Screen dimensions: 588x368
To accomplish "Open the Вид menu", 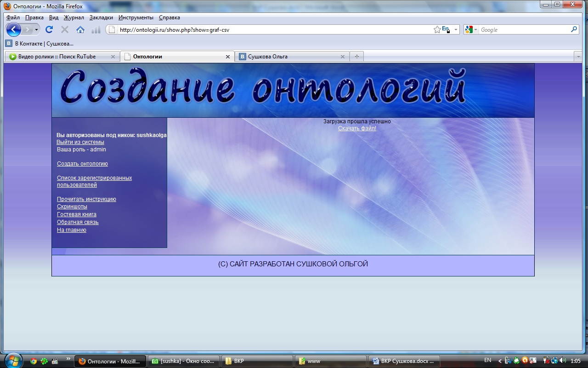I will click(x=54, y=17).
